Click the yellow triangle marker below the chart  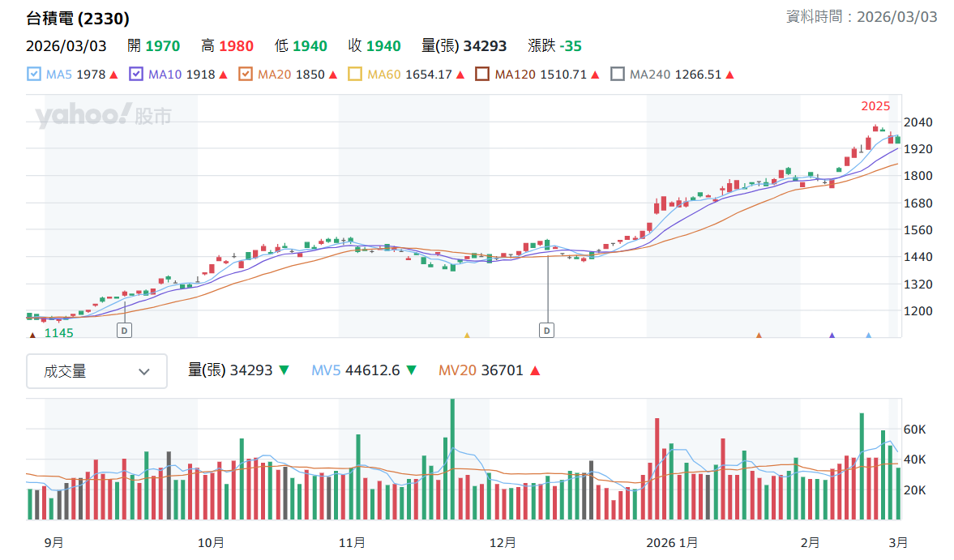tap(467, 335)
